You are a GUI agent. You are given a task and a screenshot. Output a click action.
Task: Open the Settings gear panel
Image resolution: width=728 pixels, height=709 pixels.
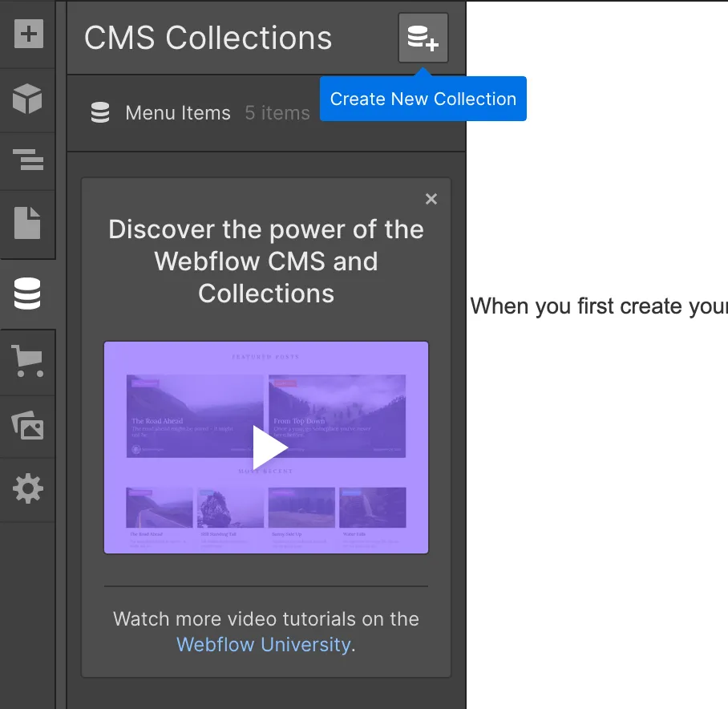pyautogui.click(x=28, y=488)
